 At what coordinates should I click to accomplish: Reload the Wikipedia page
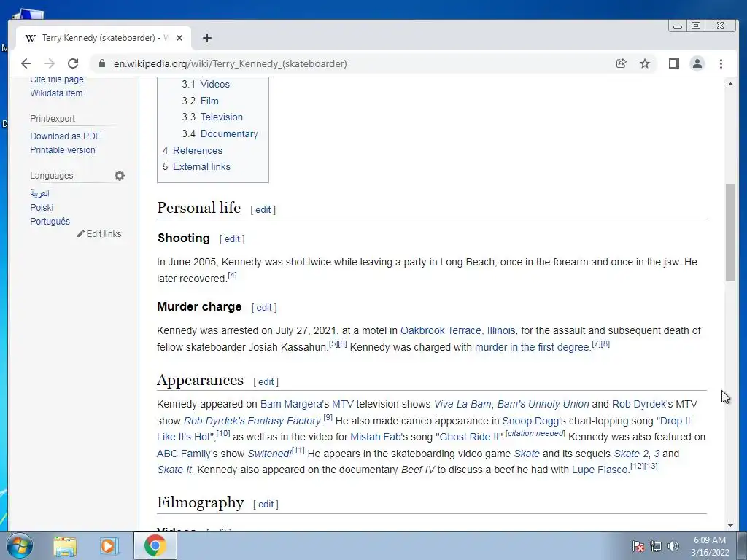pyautogui.click(x=73, y=63)
